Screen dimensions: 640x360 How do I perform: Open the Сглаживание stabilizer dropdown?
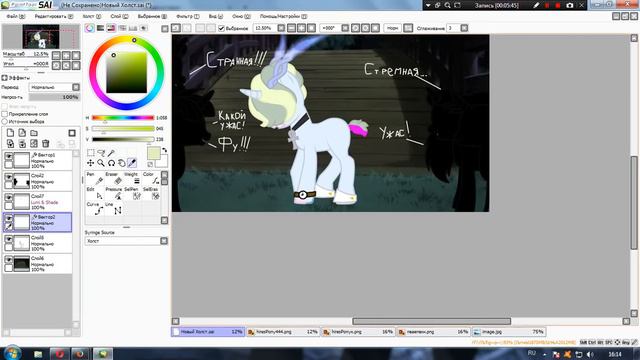tap(464, 28)
